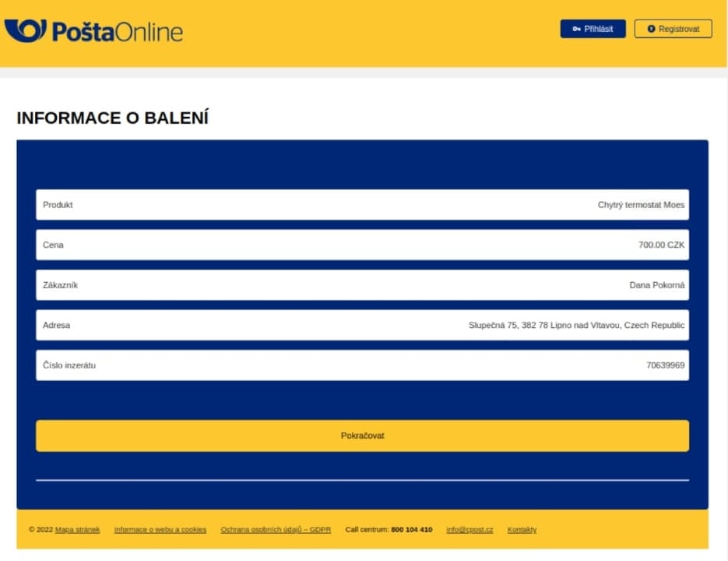728x561 pixels.
Task: Select the Chytrý termostat Moes product value
Action: pos(641,205)
